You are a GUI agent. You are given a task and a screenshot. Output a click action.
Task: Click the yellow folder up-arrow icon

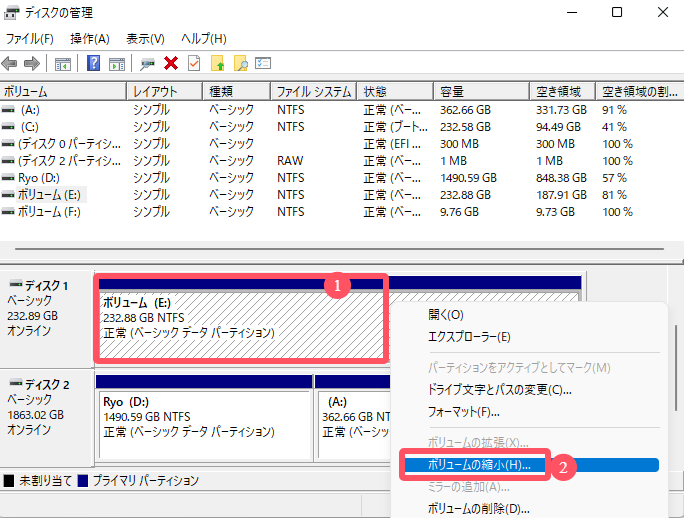point(218,64)
